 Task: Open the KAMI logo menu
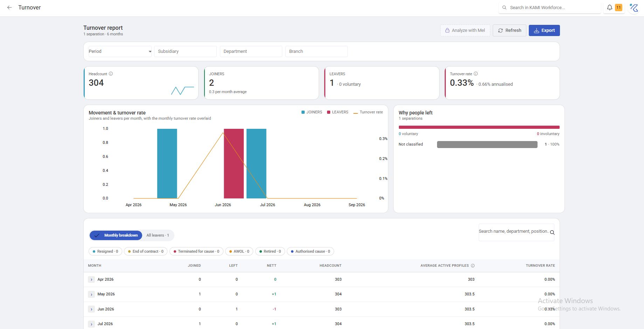tap(634, 7)
